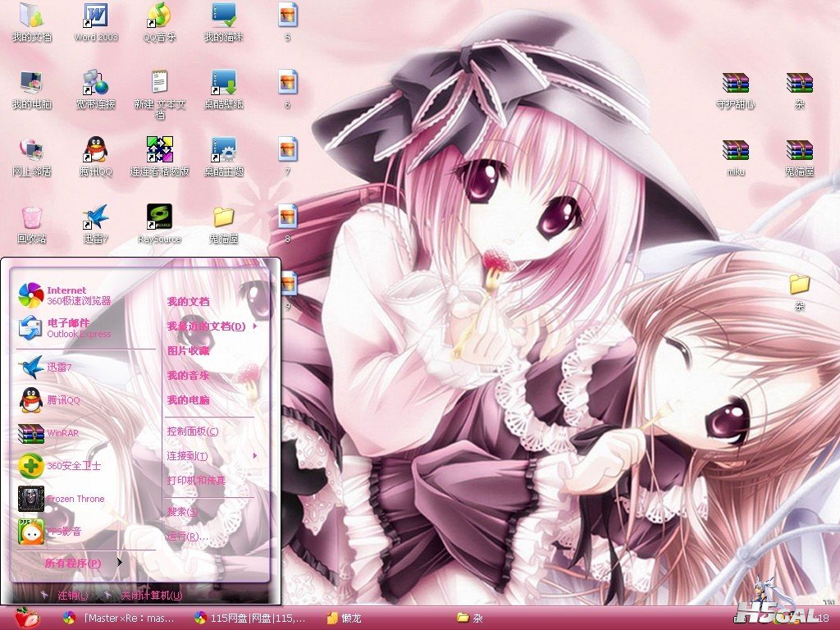Viewport: 840px width, 630px height.
Task: Switch to the 115网盘 taskbar window
Action: click(x=249, y=618)
